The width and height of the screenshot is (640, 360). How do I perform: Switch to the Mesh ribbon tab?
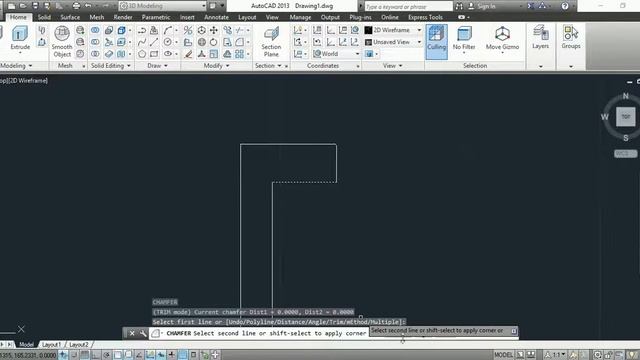(x=97, y=17)
